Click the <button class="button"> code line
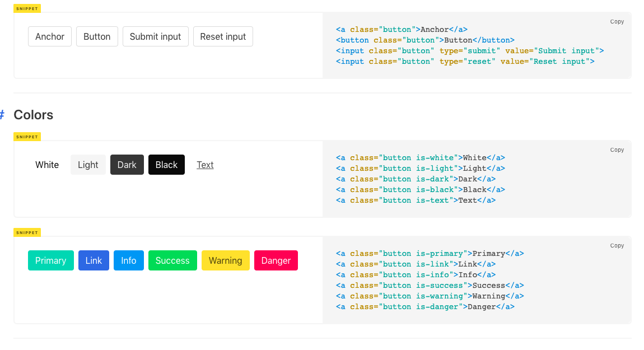 tap(425, 40)
